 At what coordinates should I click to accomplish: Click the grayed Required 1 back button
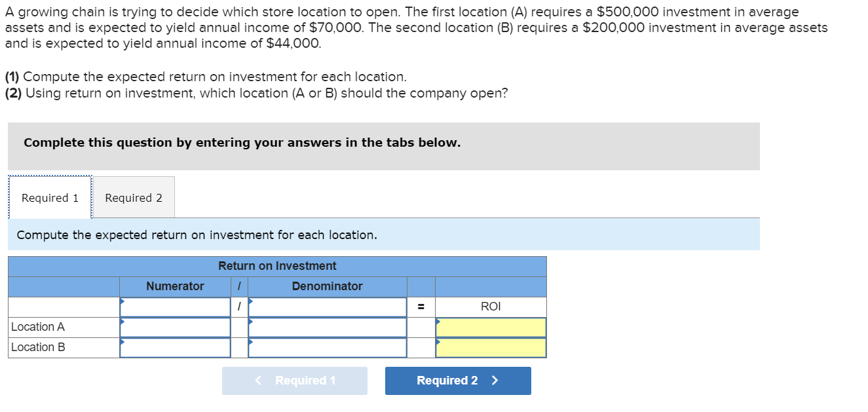[x=295, y=381]
